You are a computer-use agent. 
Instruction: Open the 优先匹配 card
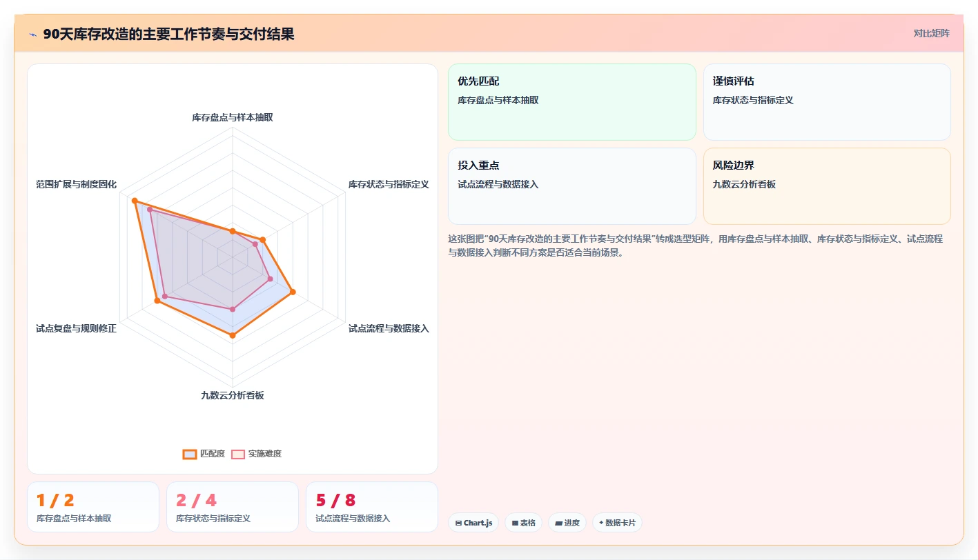point(572,102)
